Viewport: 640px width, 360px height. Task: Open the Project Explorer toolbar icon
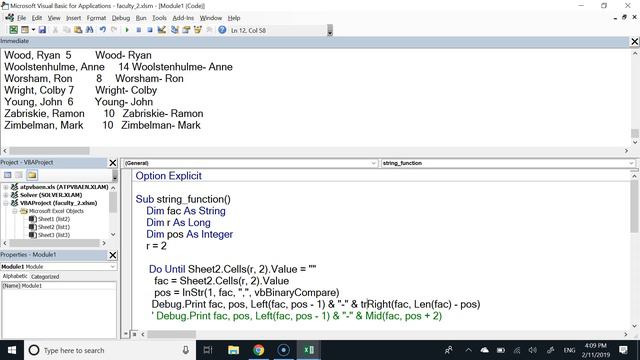pos(175,30)
